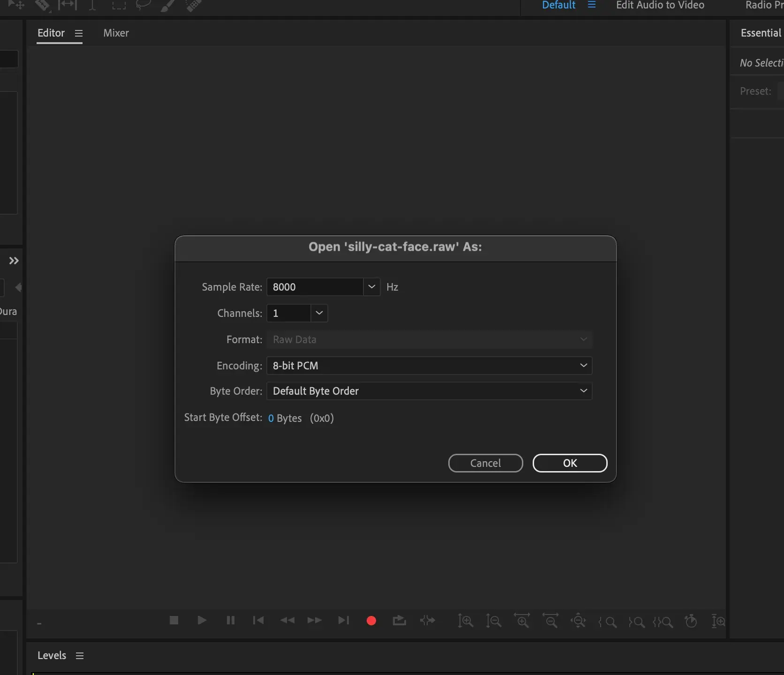This screenshot has width=784, height=675.
Task: Select the Time Selection tool
Action: 92,5
